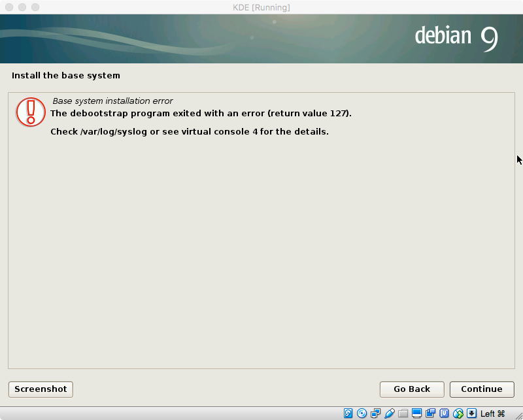Open the USB devices status icon
523x420 pixels.
coord(389,413)
